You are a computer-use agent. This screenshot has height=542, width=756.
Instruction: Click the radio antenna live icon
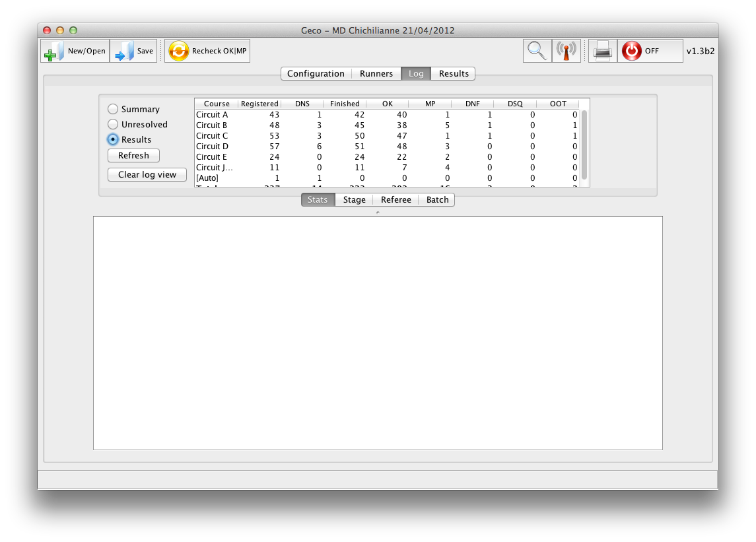click(x=566, y=51)
